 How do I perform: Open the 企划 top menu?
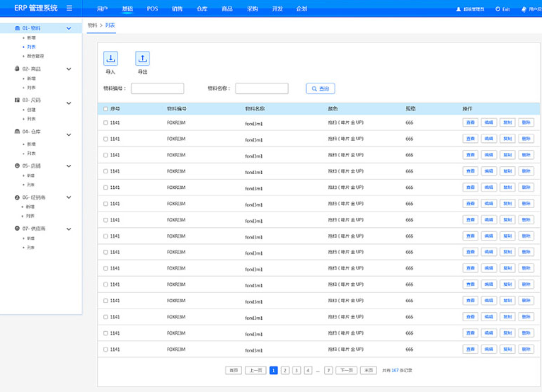coord(301,8)
